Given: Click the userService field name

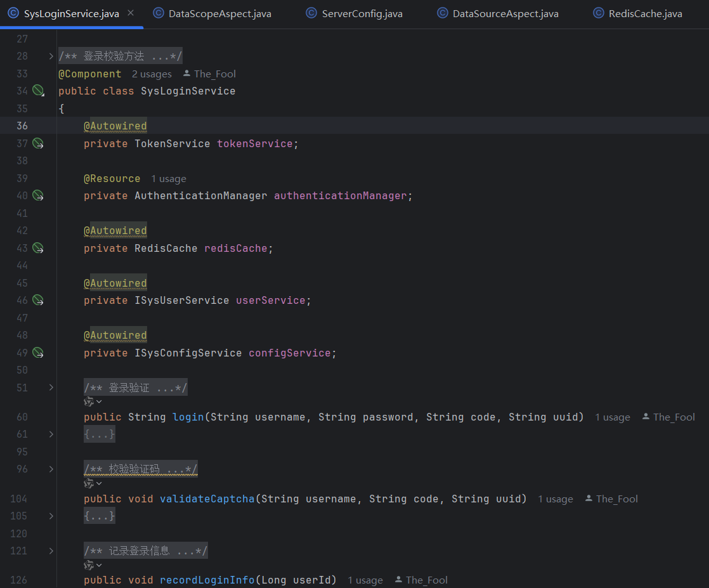Looking at the screenshot, I should (x=271, y=300).
